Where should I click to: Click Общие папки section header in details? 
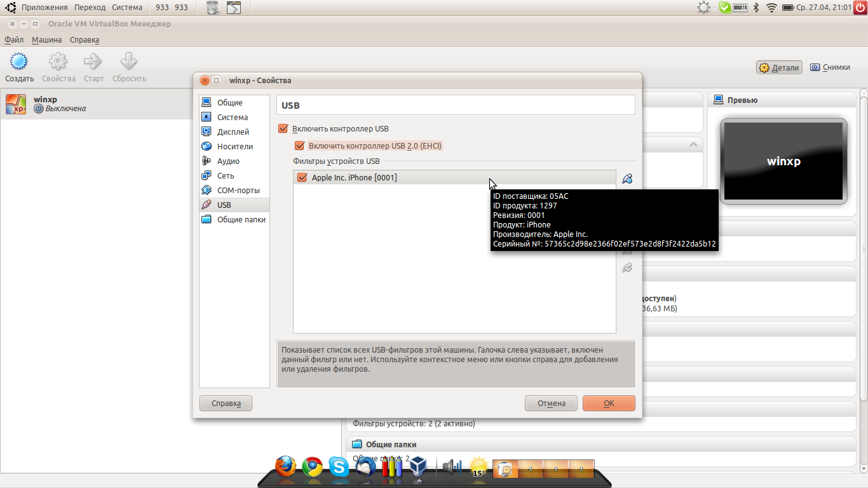click(600, 444)
